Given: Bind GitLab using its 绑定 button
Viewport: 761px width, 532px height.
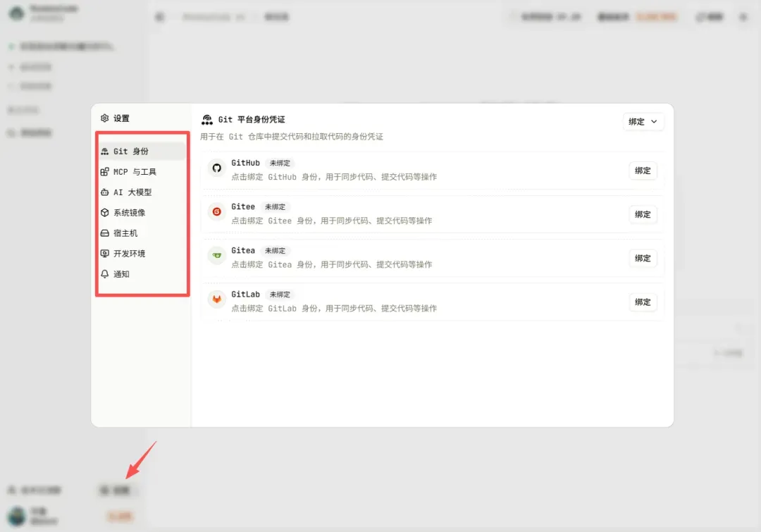Looking at the screenshot, I should (643, 302).
